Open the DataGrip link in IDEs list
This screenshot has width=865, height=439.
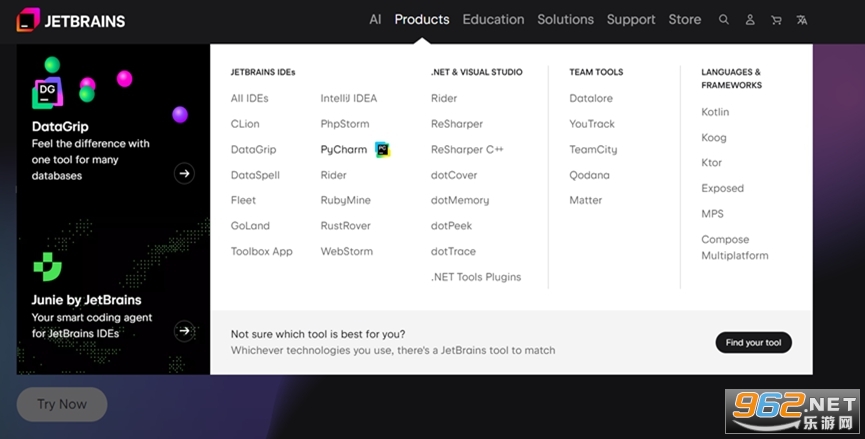[253, 149]
